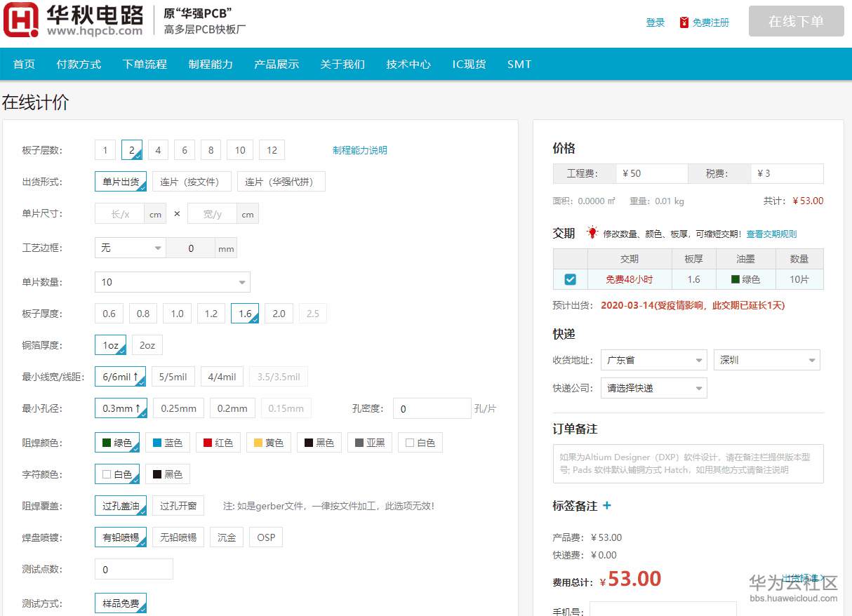Click the 订单备注 text area

coord(688,463)
